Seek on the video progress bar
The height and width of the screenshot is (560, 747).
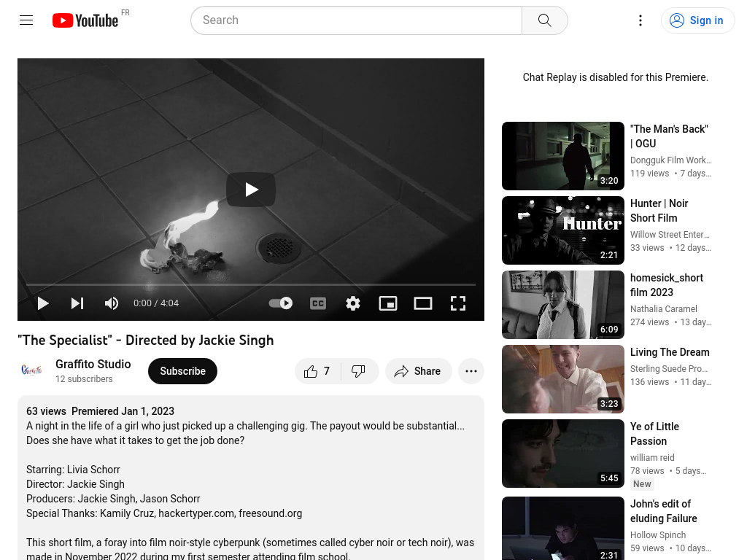[251, 284]
